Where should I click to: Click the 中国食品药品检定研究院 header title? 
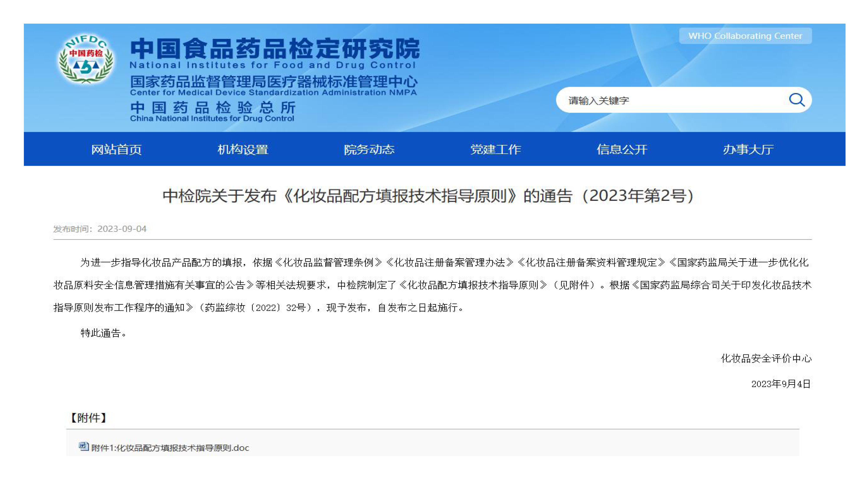pyautogui.click(x=275, y=49)
